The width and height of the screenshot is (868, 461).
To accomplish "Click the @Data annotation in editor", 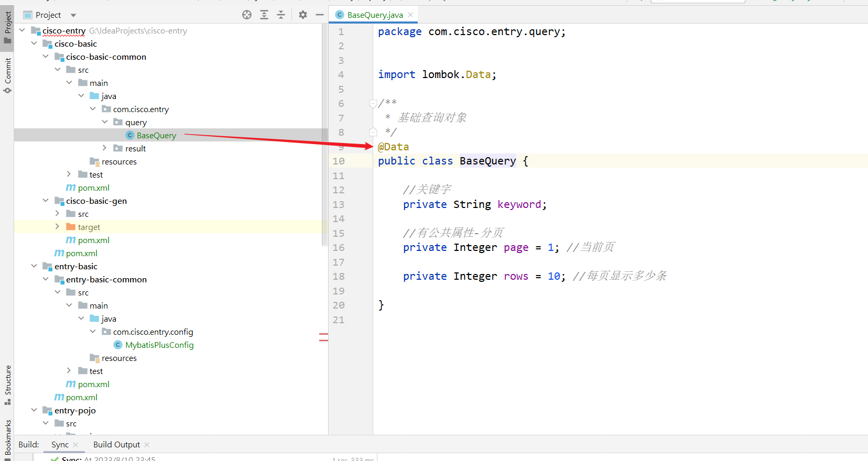I will pos(393,147).
